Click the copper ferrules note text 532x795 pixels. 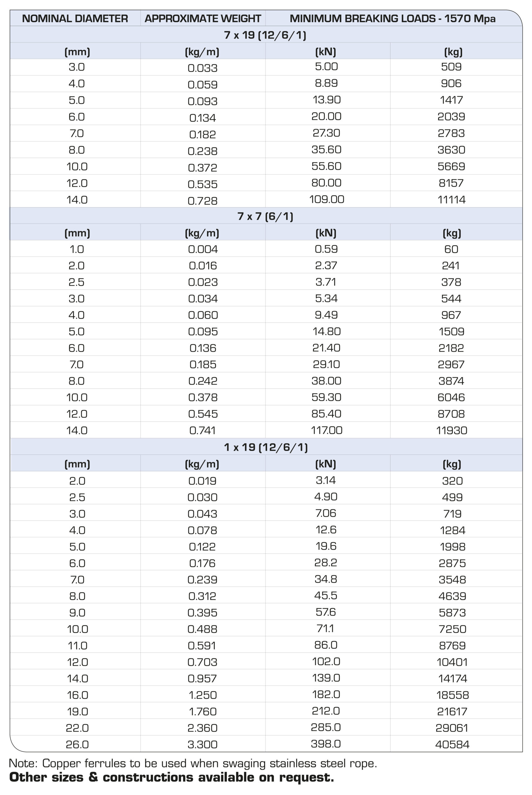(193, 763)
